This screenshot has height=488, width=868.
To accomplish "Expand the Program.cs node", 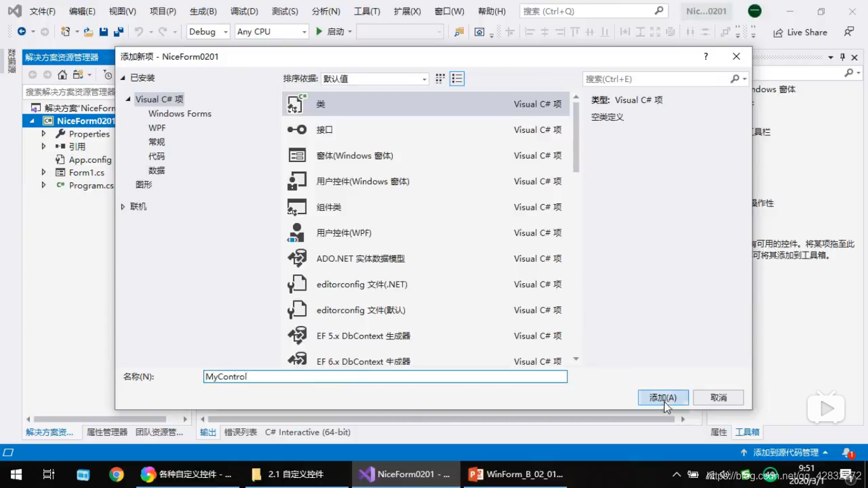I will (x=43, y=185).
